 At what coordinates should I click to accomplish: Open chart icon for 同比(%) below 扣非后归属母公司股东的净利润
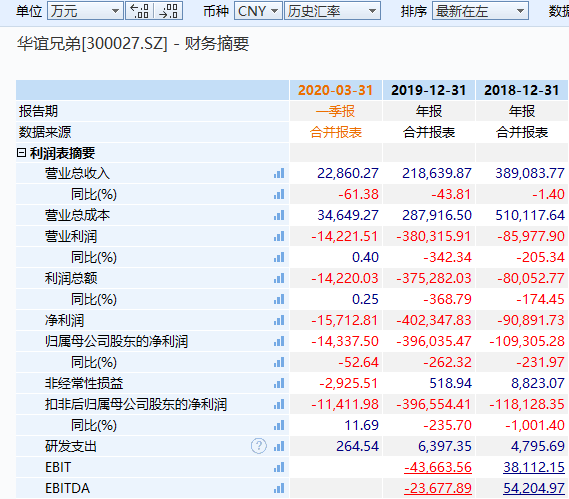[x=279, y=425]
